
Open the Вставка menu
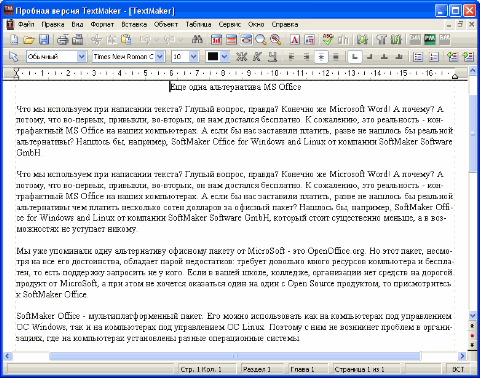pos(134,24)
